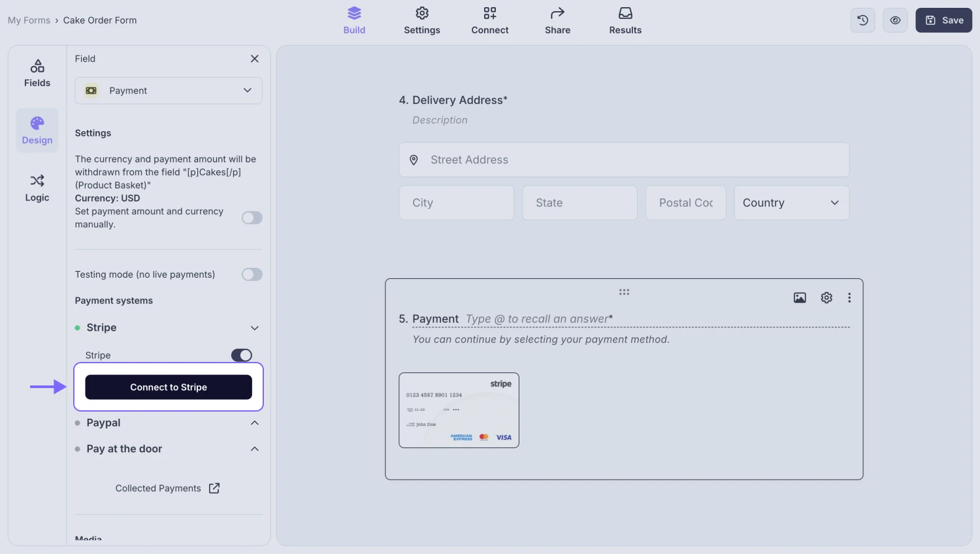Open the Logic panel

coord(37,187)
